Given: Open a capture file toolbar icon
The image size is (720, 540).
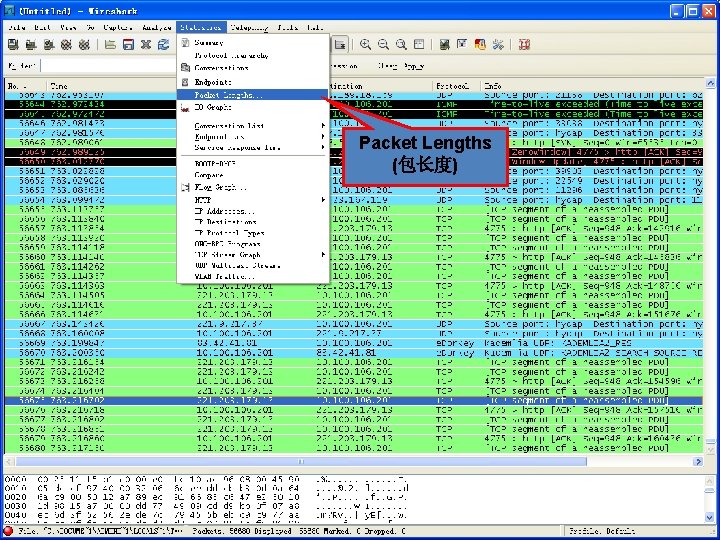Looking at the screenshot, I should [110, 45].
